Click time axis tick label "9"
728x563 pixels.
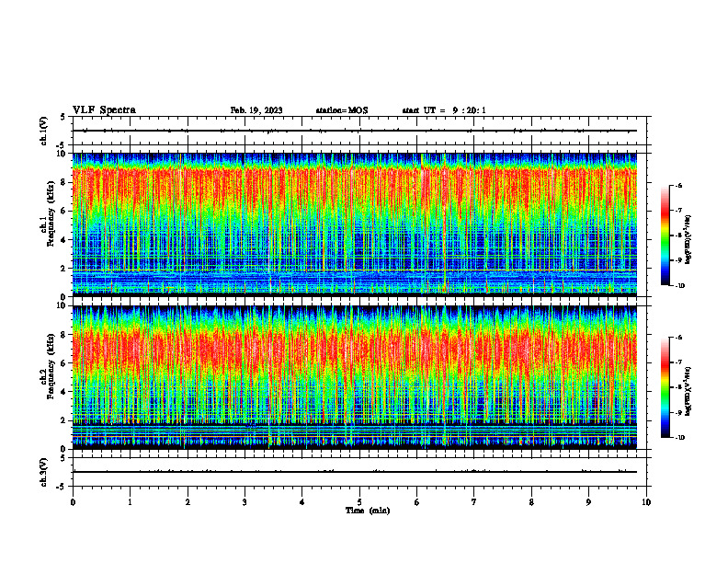point(588,502)
